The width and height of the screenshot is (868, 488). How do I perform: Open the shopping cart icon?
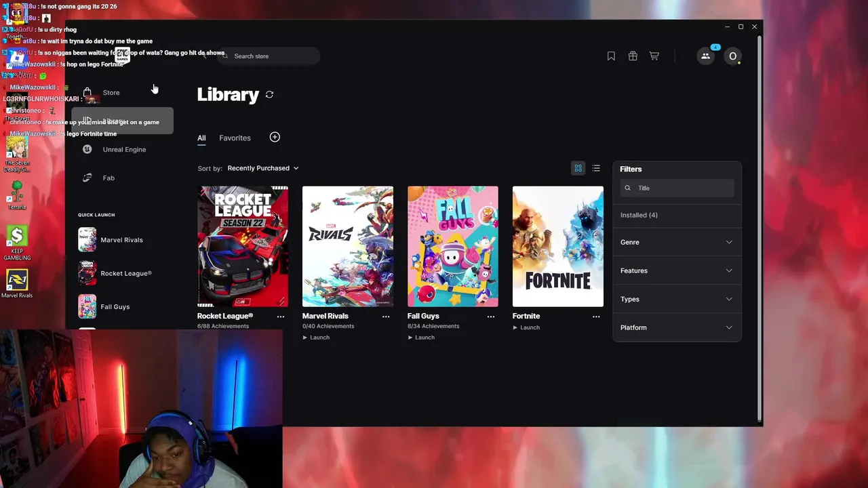coord(654,56)
